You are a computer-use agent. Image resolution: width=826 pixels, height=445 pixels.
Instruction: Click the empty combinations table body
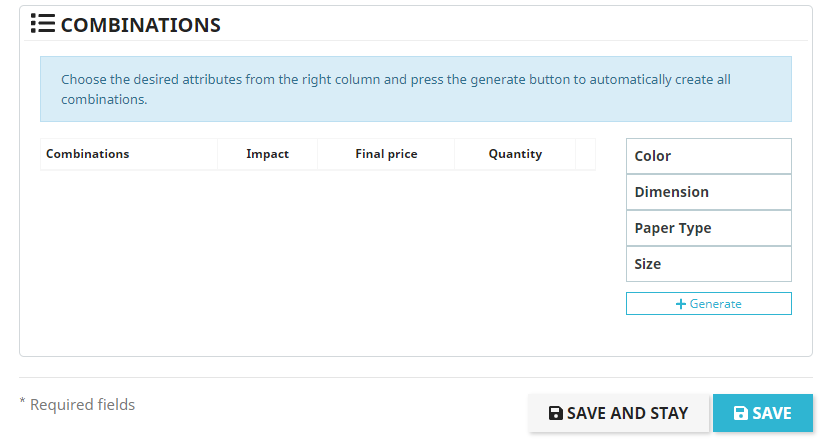pyautogui.click(x=317, y=250)
